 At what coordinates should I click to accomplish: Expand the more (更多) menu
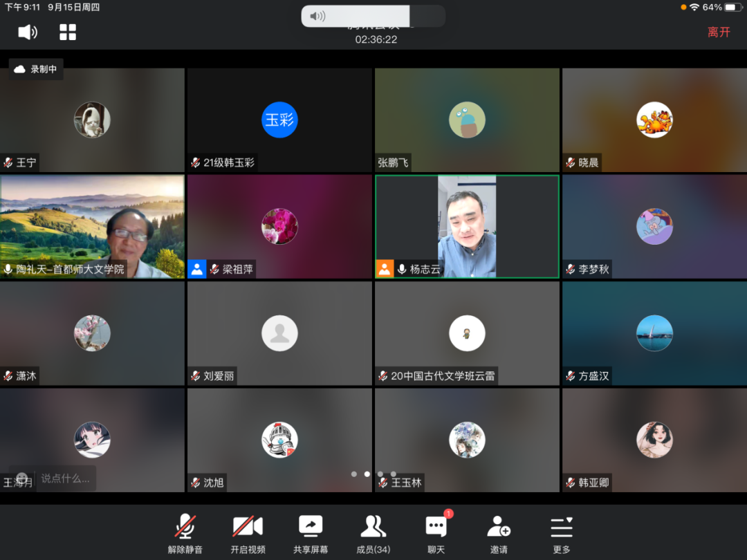coord(562,534)
